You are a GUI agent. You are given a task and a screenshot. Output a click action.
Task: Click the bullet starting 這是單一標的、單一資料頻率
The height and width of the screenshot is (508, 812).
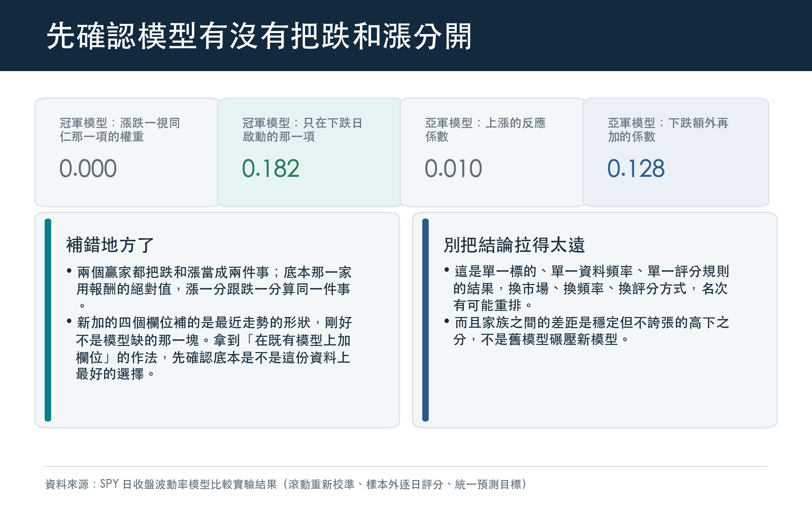[587, 288]
